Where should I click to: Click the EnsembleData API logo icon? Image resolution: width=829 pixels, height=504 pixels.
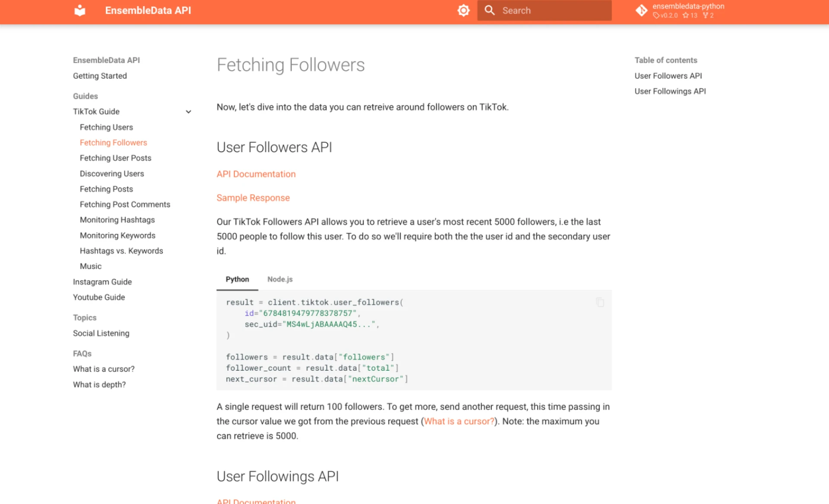coord(79,10)
